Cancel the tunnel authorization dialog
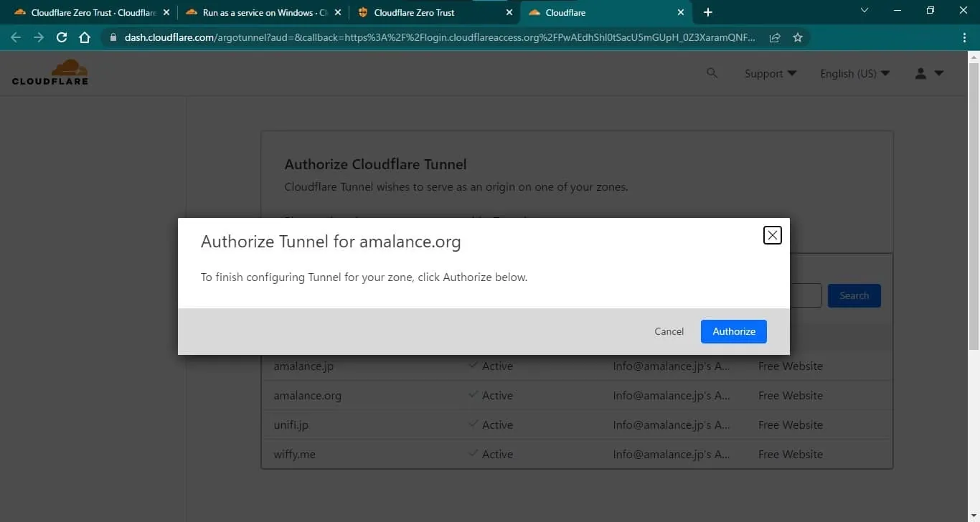980x522 pixels. click(669, 331)
